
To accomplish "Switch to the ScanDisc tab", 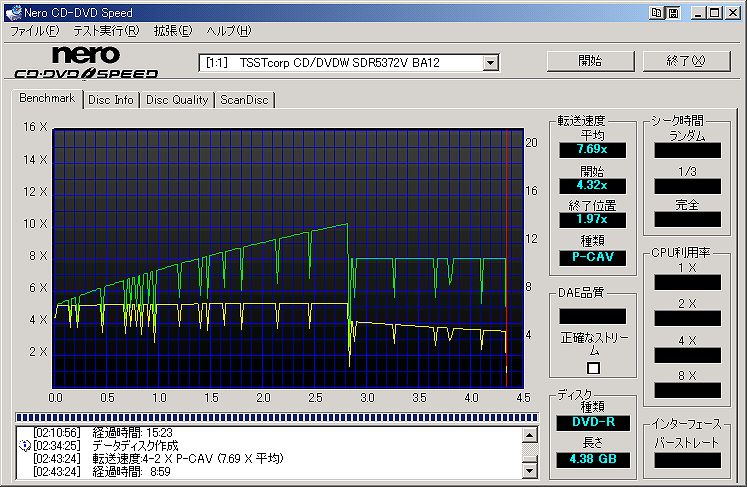I will 244,100.
